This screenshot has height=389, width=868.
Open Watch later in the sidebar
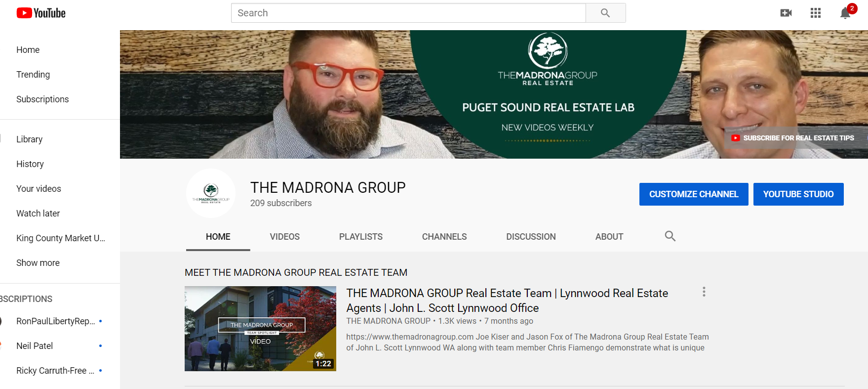(x=38, y=214)
